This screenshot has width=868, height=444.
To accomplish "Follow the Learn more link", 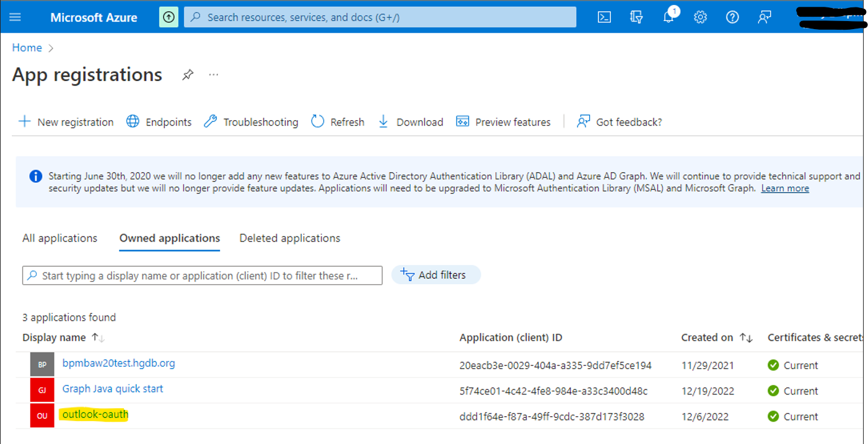I will 785,188.
